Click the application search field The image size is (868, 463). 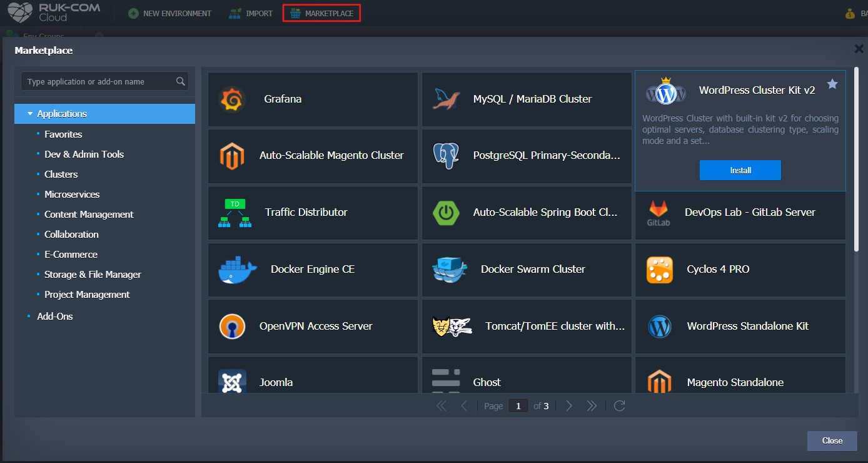[x=105, y=81]
